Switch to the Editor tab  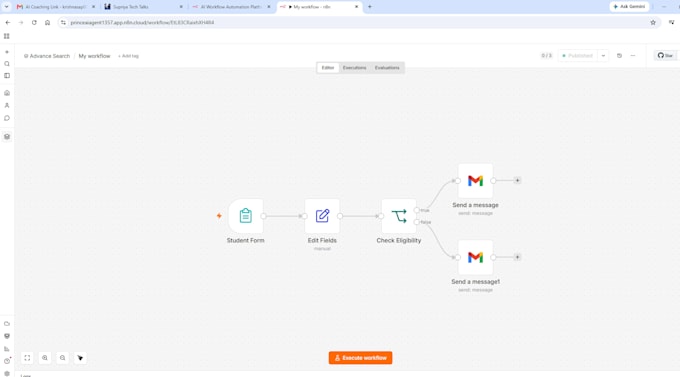click(x=328, y=68)
